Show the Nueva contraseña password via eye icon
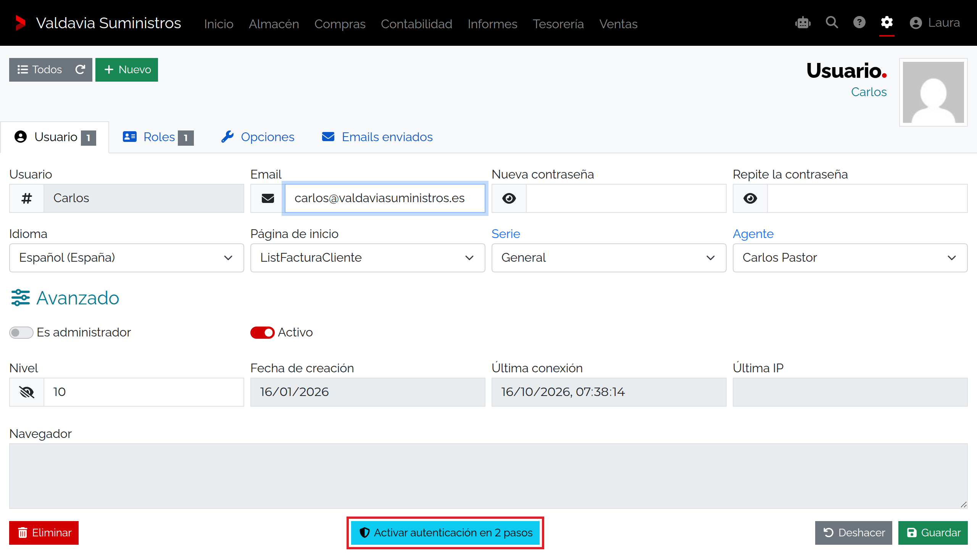The width and height of the screenshot is (977, 560). tap(509, 198)
